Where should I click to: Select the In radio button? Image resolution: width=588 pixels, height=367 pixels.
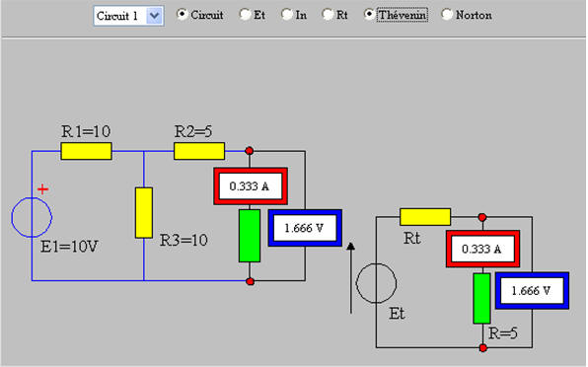[287, 15]
